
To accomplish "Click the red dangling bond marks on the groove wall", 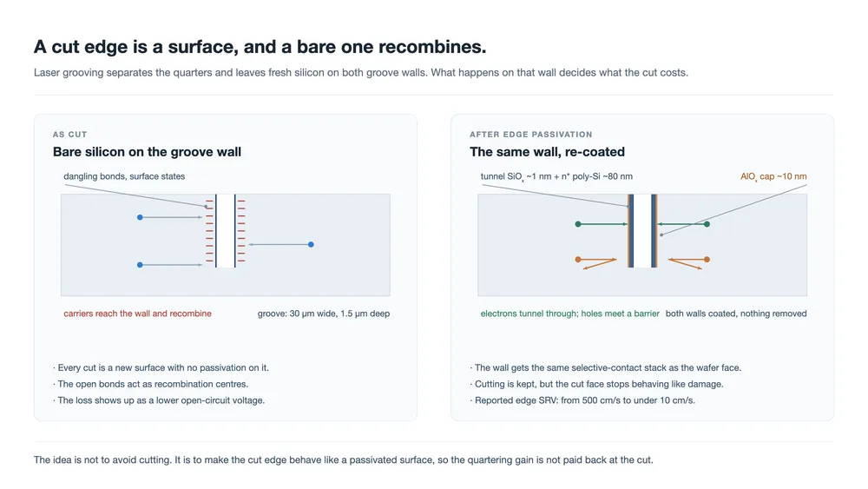I will click(209, 230).
